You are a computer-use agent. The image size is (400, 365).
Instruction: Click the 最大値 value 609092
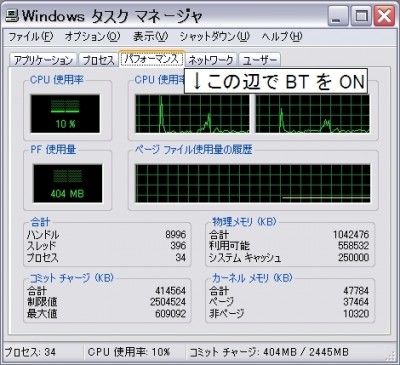[170, 314]
